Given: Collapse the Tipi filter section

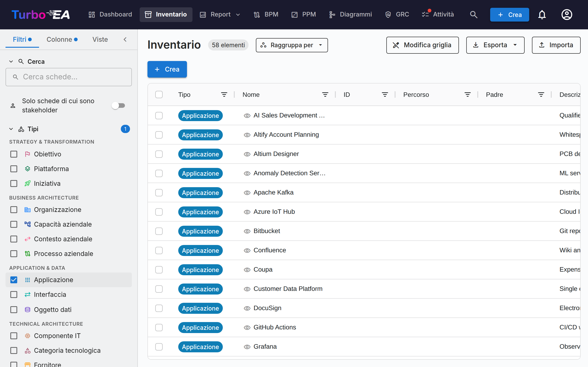Looking at the screenshot, I should (x=11, y=129).
